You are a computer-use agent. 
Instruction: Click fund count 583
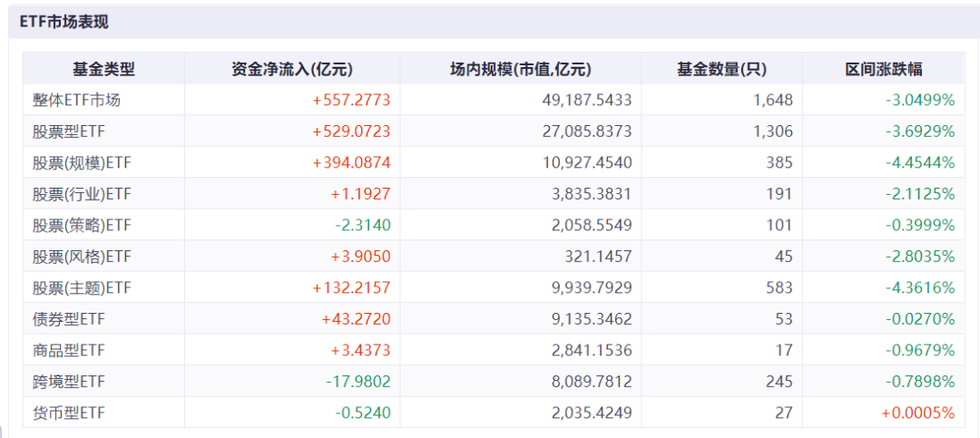coord(780,287)
